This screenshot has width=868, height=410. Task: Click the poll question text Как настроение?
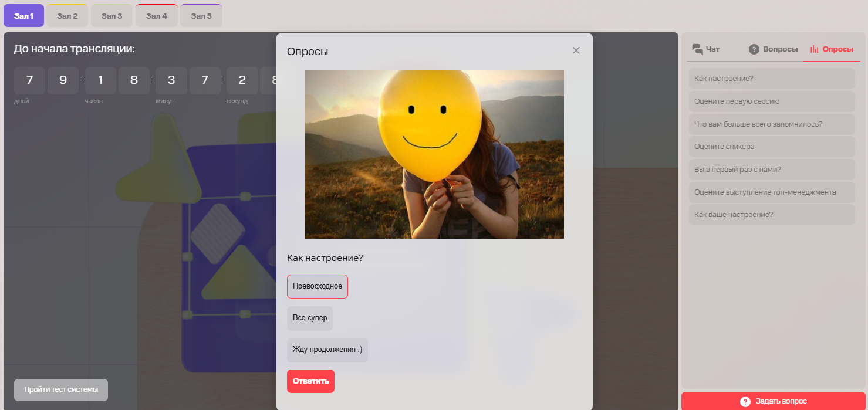point(325,258)
